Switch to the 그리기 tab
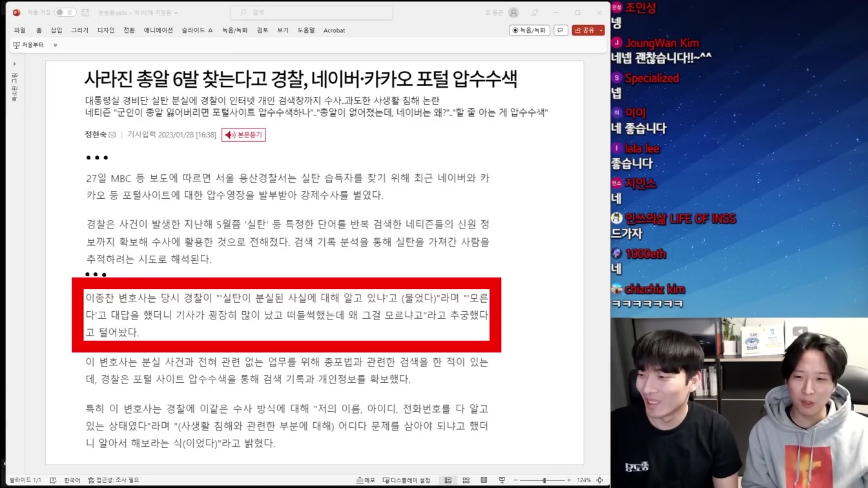Viewport: 868px width, 488px height. [x=79, y=30]
